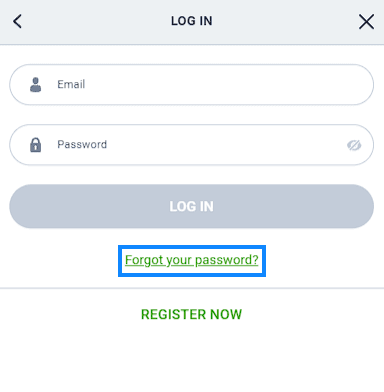The height and width of the screenshot is (392, 384).
Task: Click the 'Password' placeholder text
Action: (x=82, y=144)
